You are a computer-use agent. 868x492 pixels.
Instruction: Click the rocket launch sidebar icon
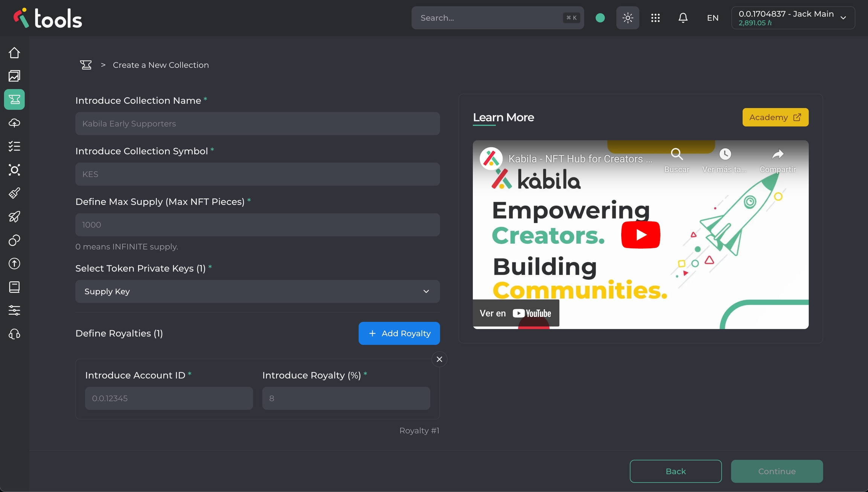tap(14, 217)
